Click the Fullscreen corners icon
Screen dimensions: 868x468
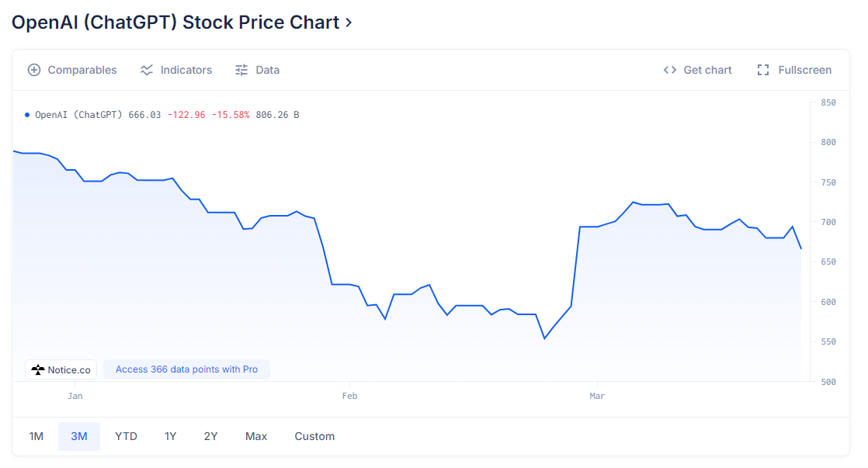point(763,71)
